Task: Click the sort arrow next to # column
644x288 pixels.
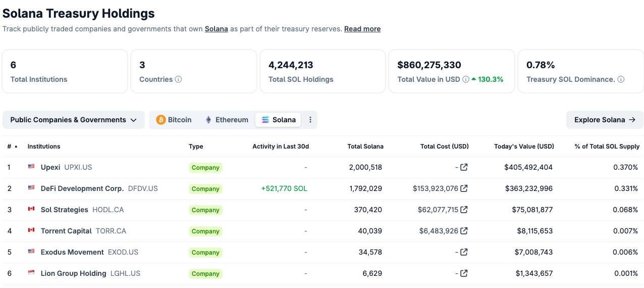Action: tap(16, 147)
